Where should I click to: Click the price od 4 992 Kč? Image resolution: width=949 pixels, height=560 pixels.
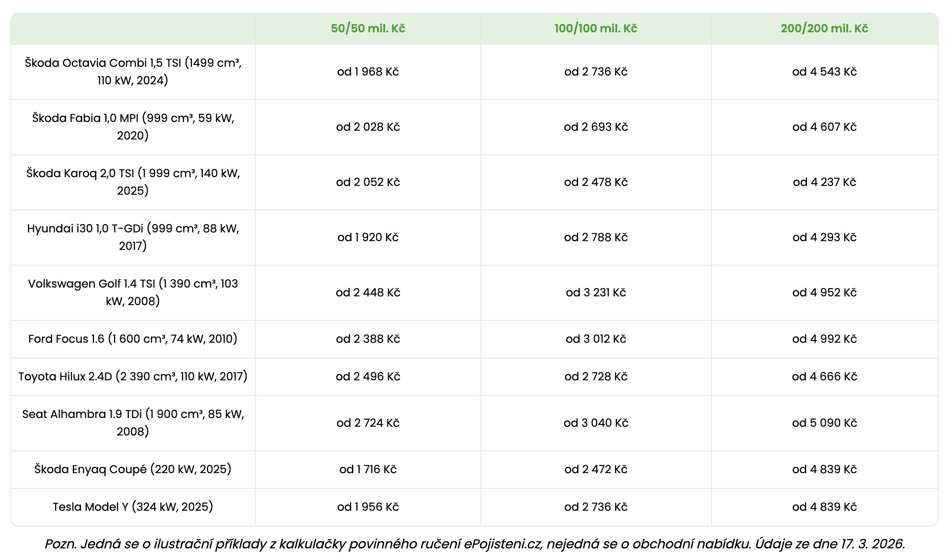pos(825,339)
